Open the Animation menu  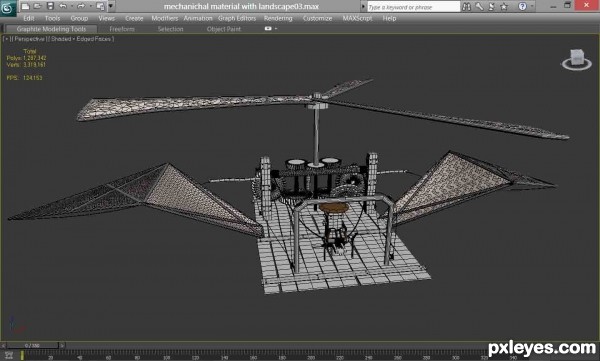(198, 18)
